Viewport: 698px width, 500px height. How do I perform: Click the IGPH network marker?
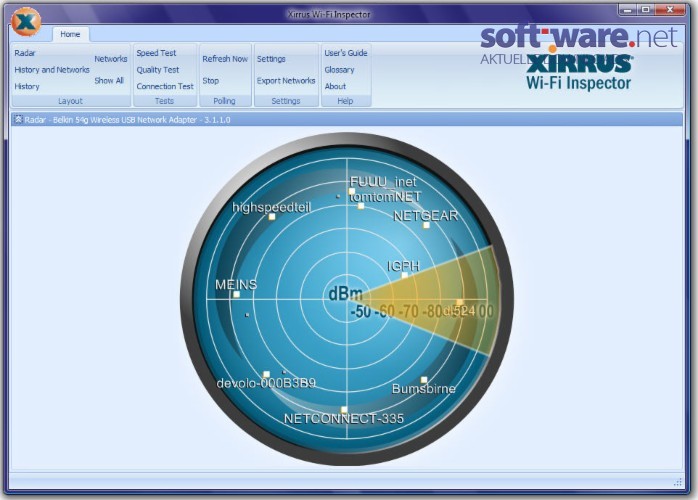(x=404, y=275)
